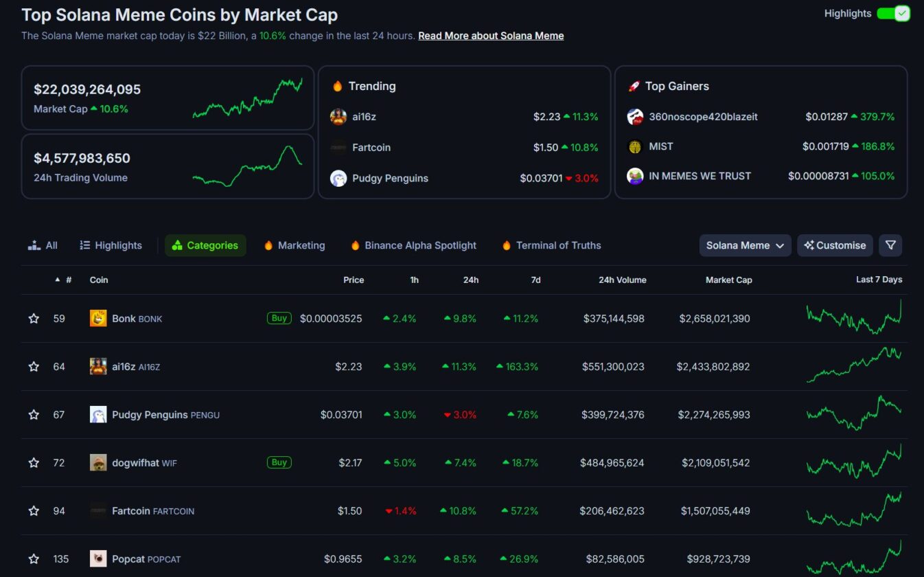
Task: Open the Fartcoin 7-day sparkline chart
Action: [x=854, y=508]
